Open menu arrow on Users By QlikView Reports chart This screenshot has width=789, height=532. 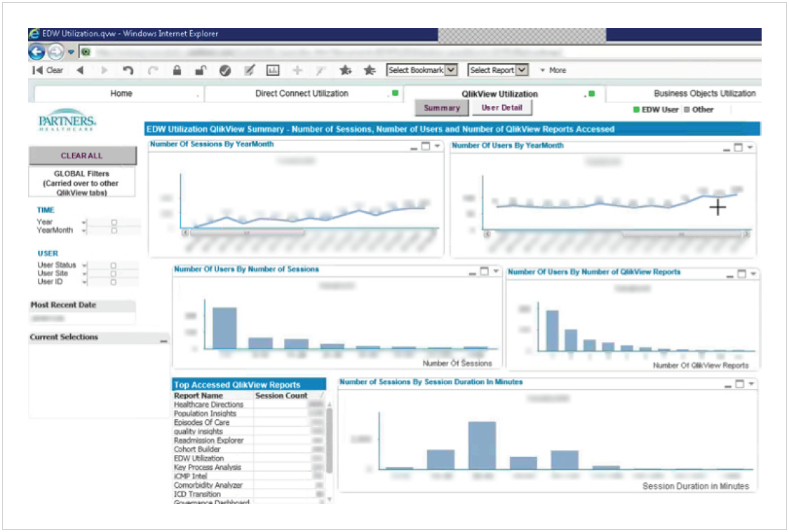tap(753, 273)
